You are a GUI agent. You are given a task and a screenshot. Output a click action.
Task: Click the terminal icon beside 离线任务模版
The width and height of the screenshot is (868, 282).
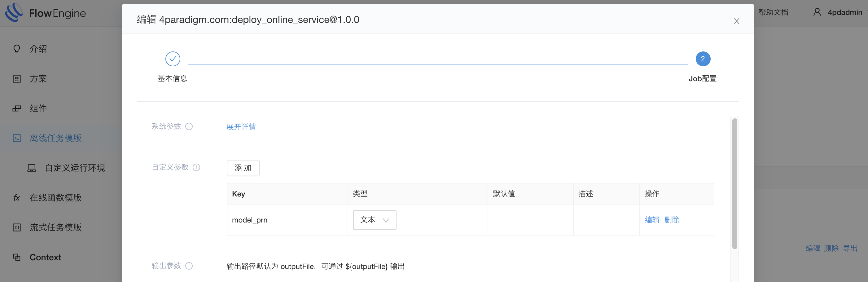click(16, 138)
